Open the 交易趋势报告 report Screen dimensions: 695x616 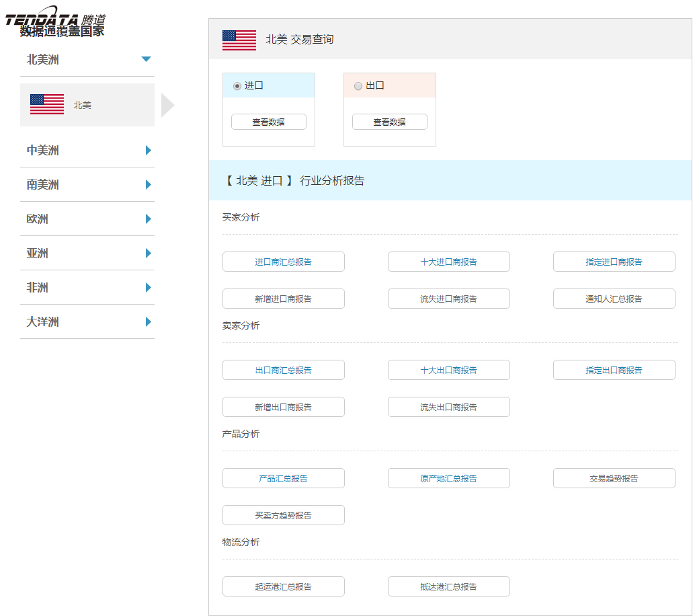pos(614,478)
